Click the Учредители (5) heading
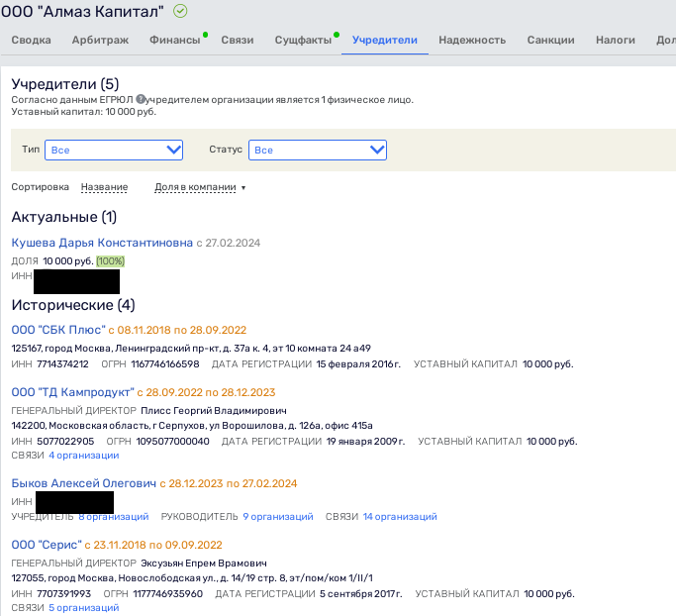 [65, 84]
